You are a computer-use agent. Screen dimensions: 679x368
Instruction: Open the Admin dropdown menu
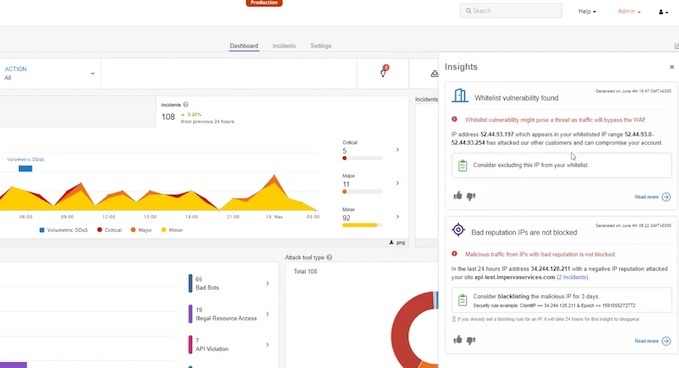(629, 11)
